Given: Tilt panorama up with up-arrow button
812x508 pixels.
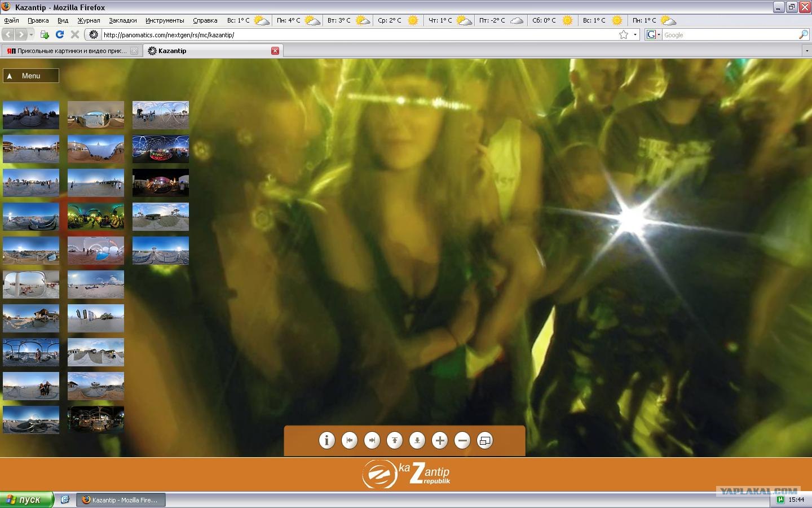Looking at the screenshot, I should pos(394,440).
